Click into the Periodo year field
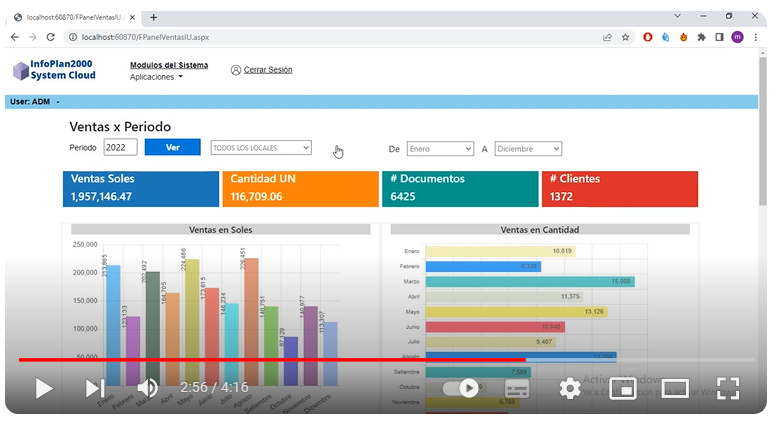776x422 pixels. (120, 147)
